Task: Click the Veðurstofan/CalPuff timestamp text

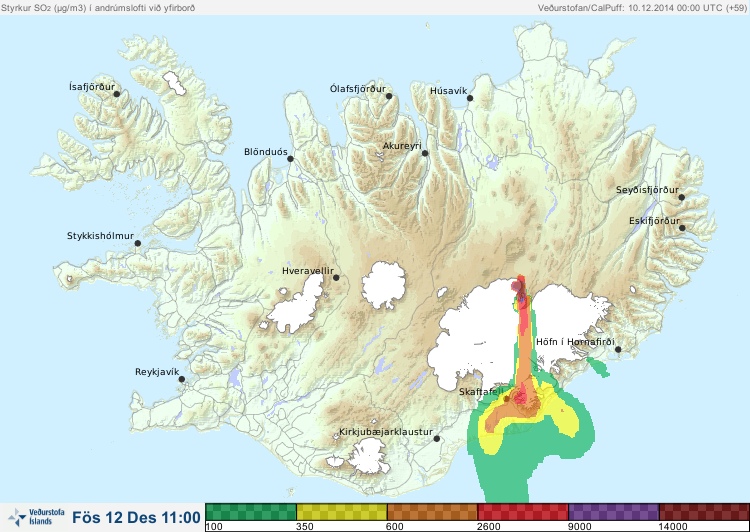Action: [641, 8]
